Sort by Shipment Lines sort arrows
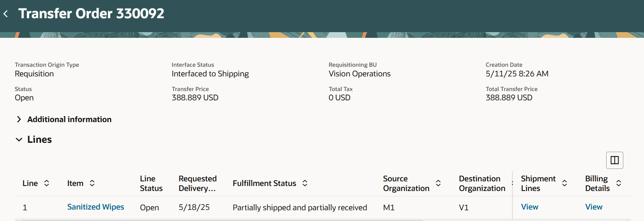Image resolution: width=644 pixels, height=221 pixels. pos(564,183)
